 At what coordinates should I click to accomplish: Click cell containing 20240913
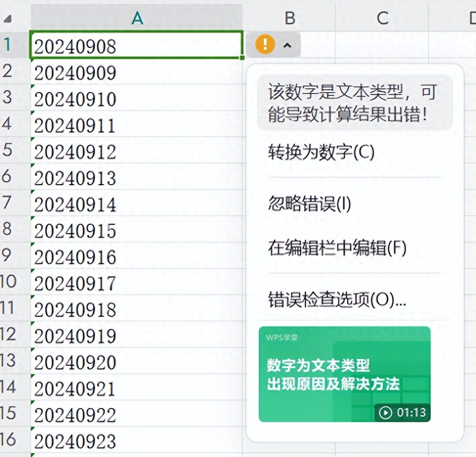point(136,176)
